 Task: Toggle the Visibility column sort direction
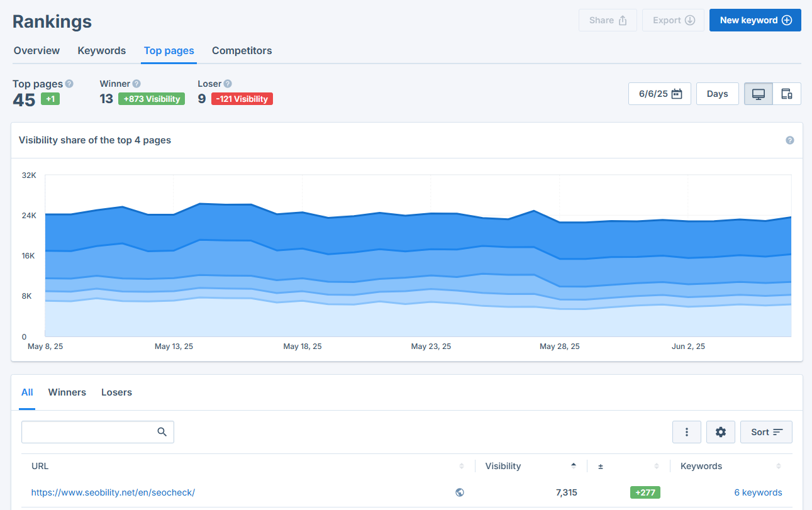pyautogui.click(x=573, y=465)
